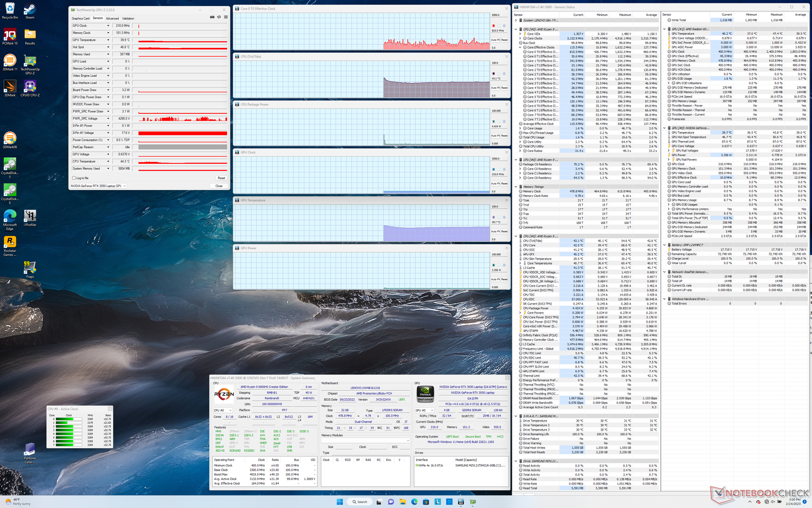Launch CrystalDiskMark 8 desktop icon
Screen dimensions: 812x508
10,193
